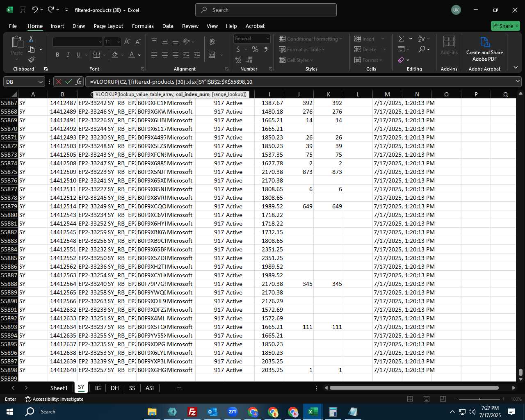Click the Font Color A swatch
Image resolution: width=525 pixels, height=420 pixels.
tap(132, 55)
